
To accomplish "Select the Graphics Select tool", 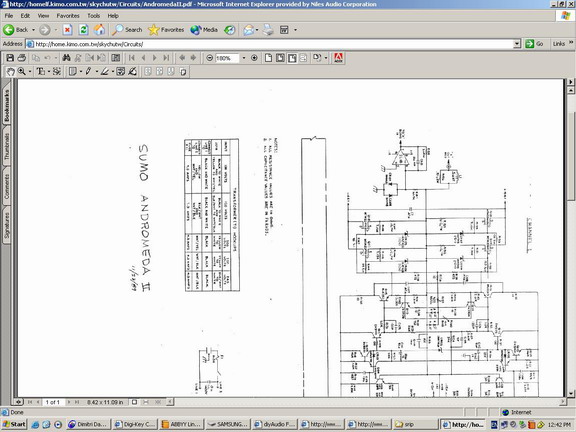I will coord(57,72).
